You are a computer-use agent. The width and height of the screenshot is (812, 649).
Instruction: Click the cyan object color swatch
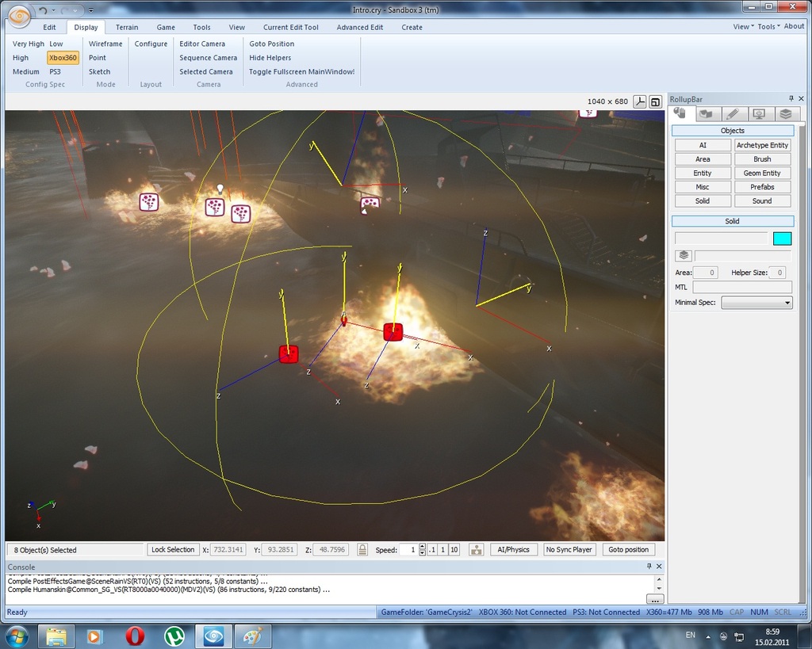tap(782, 239)
